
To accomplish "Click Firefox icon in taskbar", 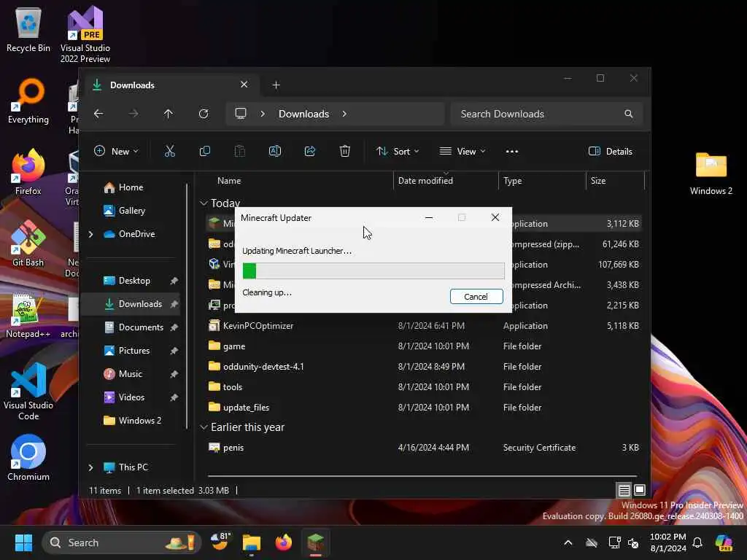I will pos(284,542).
